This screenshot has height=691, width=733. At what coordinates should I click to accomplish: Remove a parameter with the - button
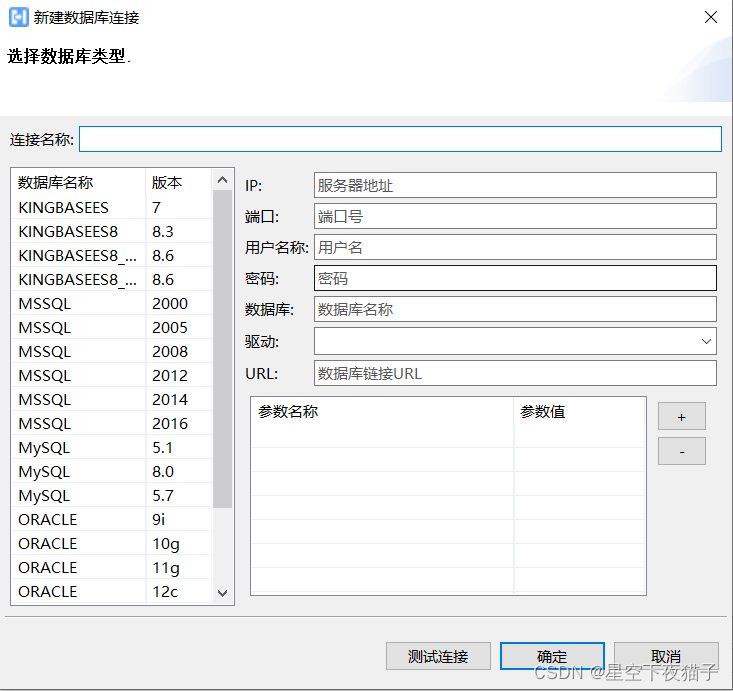(x=682, y=451)
